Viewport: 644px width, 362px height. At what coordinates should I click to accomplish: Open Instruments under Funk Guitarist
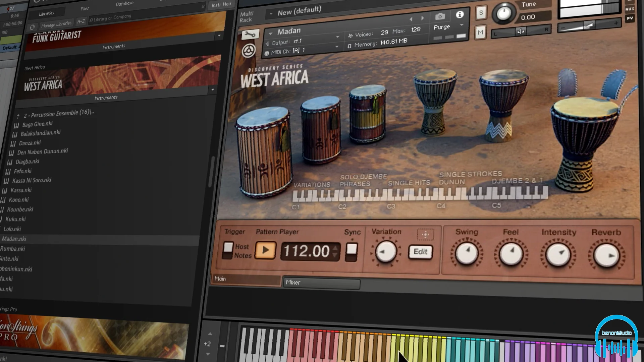(114, 47)
